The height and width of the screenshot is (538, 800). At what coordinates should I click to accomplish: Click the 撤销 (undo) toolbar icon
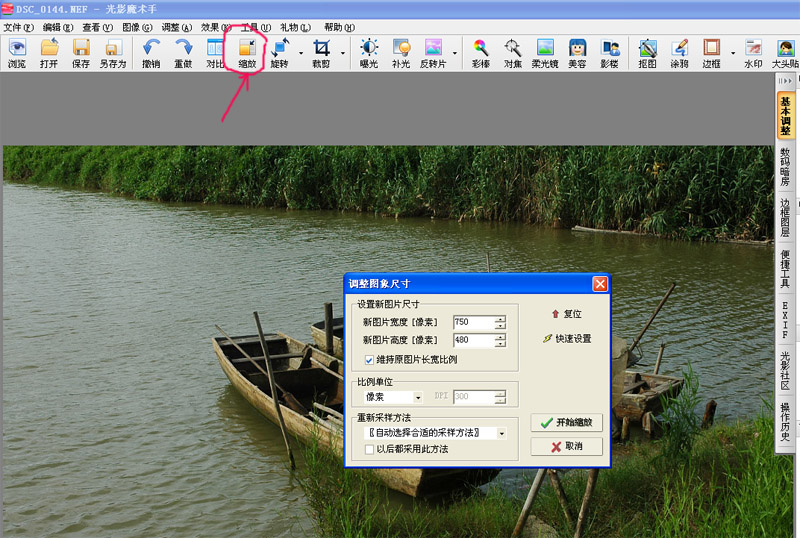click(151, 52)
